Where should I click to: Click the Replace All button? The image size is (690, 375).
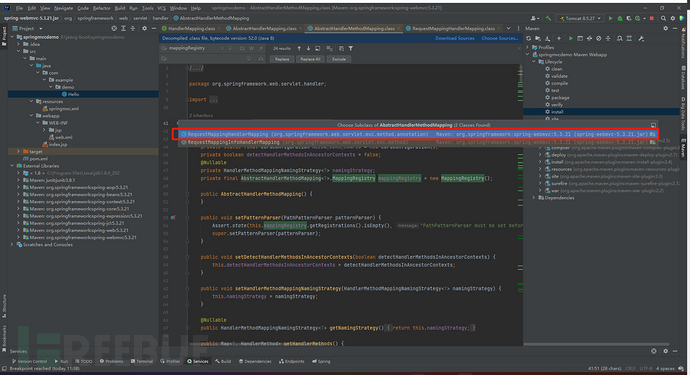point(311,59)
